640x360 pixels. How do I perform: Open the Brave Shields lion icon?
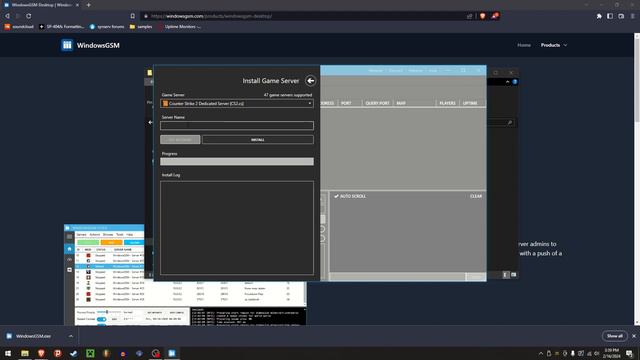[482, 16]
